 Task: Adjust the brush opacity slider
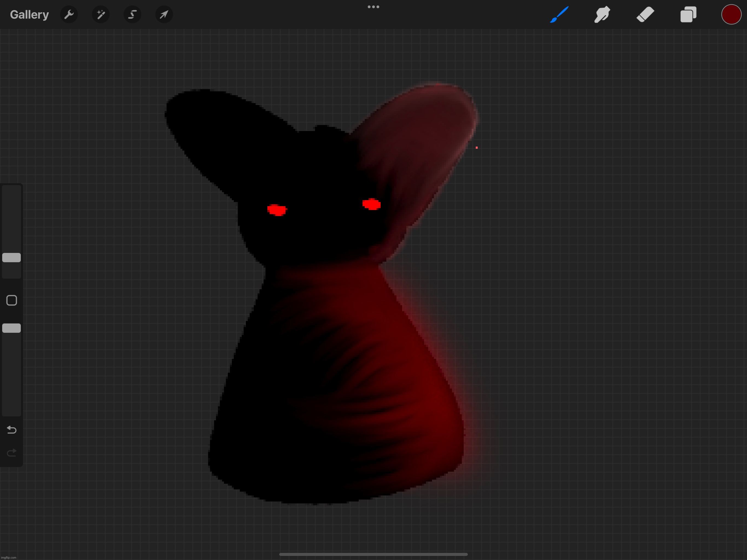tap(11, 327)
